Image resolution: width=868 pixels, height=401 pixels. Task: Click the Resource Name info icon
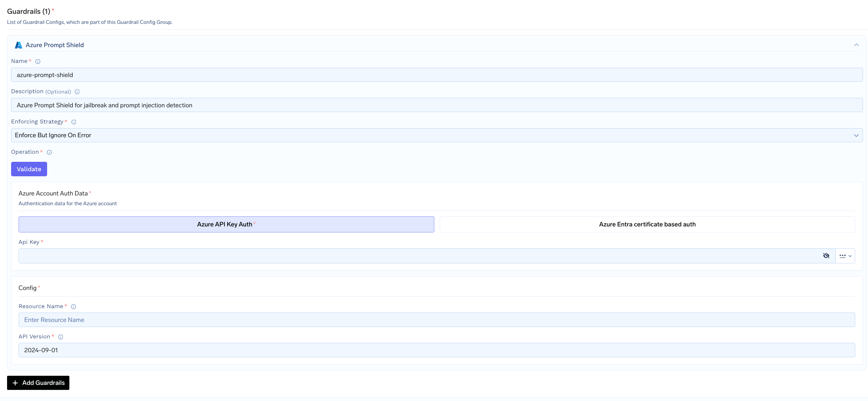click(73, 306)
